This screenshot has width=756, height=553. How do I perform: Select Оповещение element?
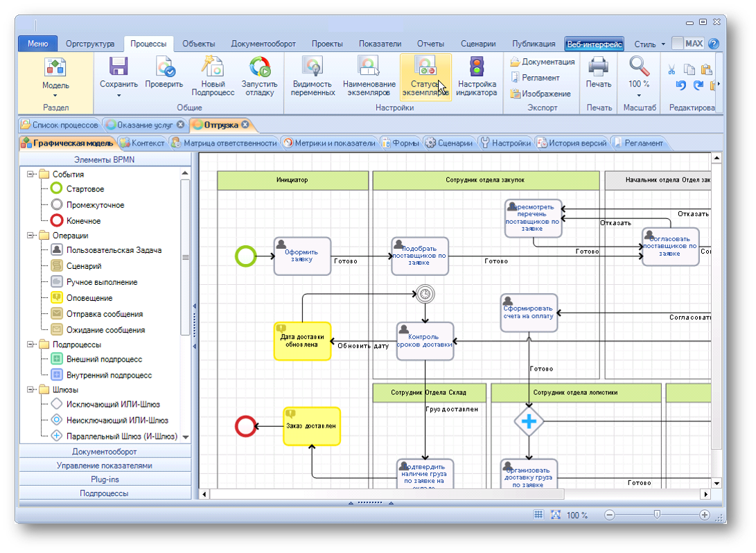[x=82, y=298]
